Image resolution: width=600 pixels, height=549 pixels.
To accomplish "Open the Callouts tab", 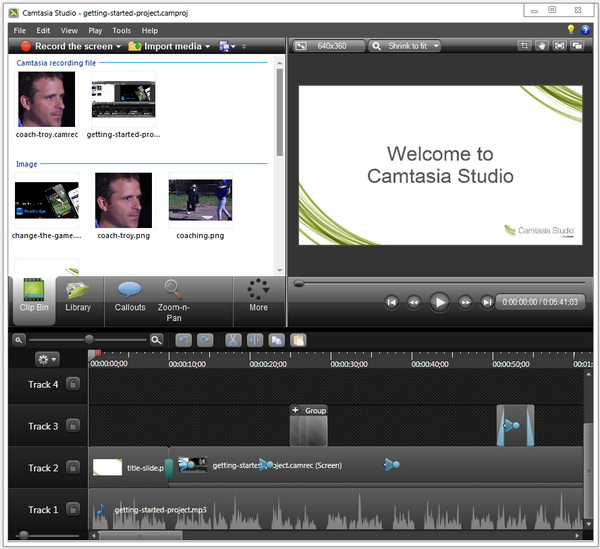I will click(130, 297).
